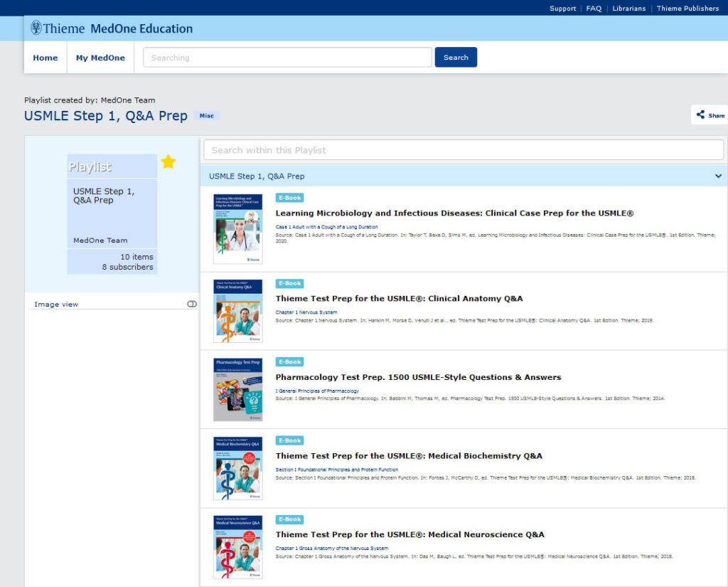Image resolution: width=728 pixels, height=587 pixels.
Task: Open the Share dialog for this playlist
Action: tap(709, 115)
